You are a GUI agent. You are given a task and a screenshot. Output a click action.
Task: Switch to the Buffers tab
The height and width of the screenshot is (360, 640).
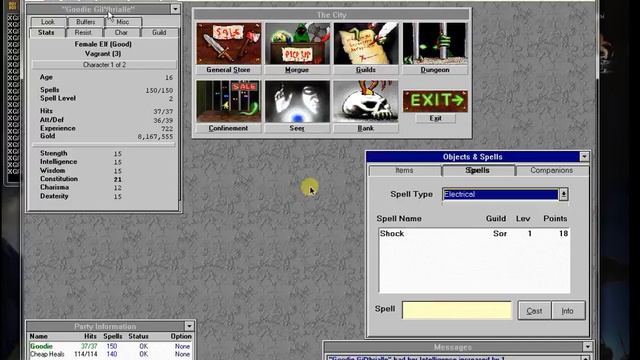coord(85,22)
